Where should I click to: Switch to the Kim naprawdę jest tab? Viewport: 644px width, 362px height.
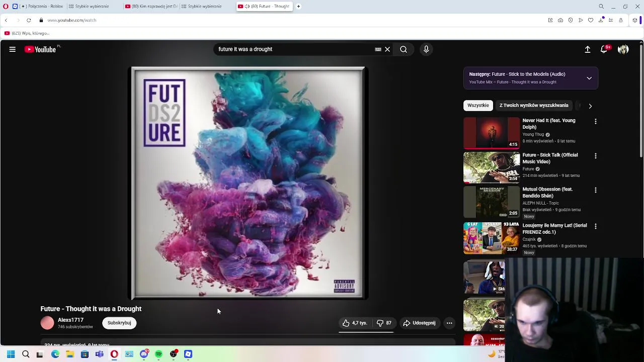pos(151,7)
